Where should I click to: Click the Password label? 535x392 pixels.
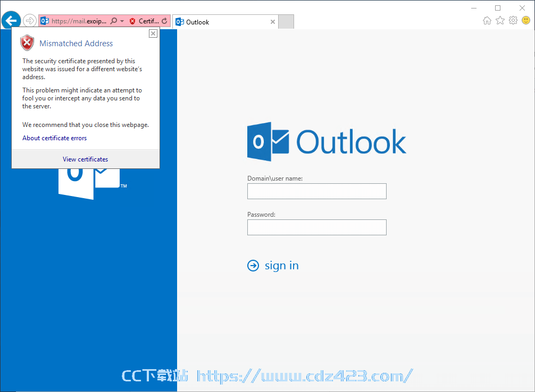tap(261, 215)
